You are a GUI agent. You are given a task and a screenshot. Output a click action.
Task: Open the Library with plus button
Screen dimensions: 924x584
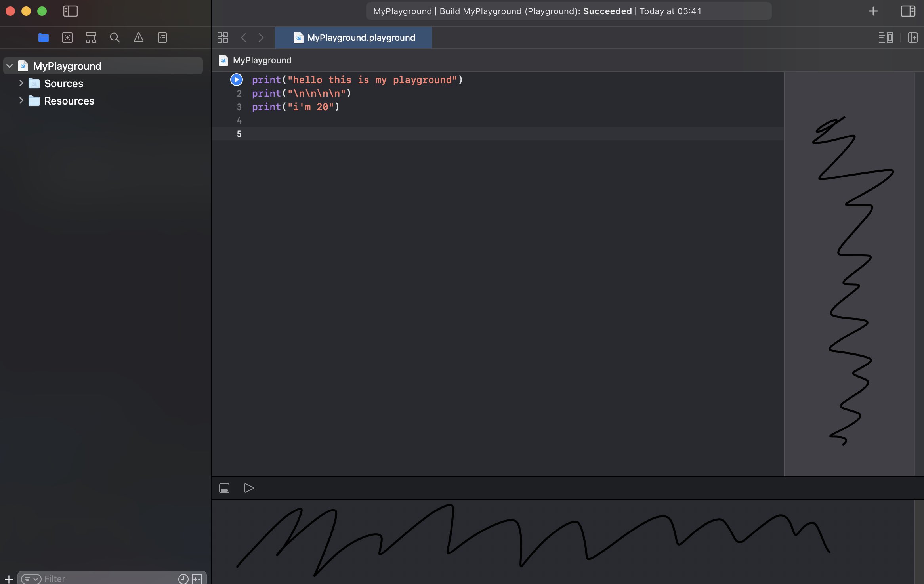[873, 11]
